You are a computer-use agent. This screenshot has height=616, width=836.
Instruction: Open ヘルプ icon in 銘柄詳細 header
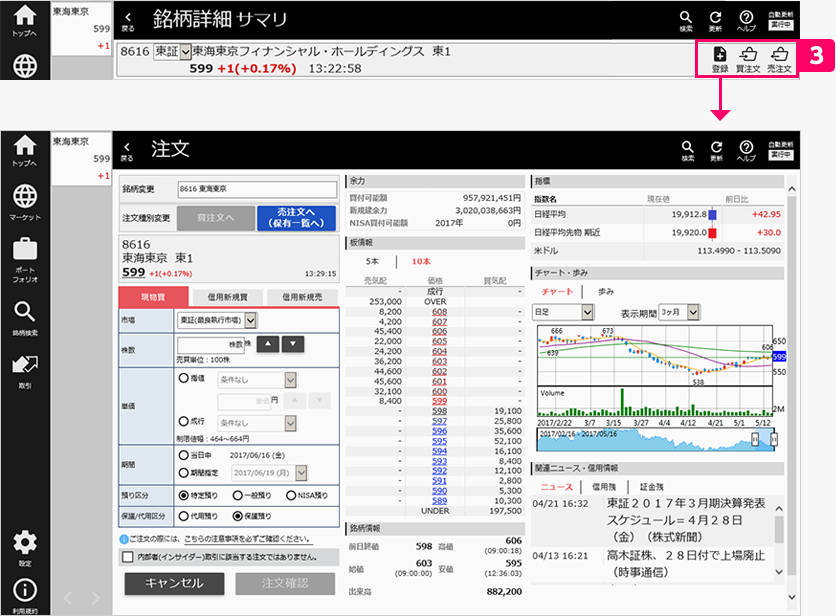pyautogui.click(x=746, y=21)
